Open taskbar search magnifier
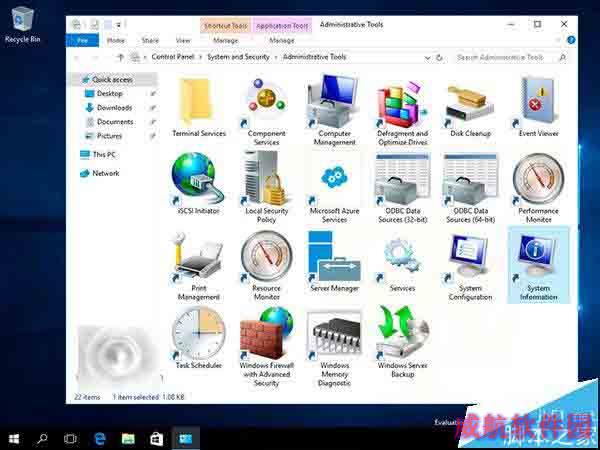This screenshot has width=600, height=450. click(x=42, y=439)
